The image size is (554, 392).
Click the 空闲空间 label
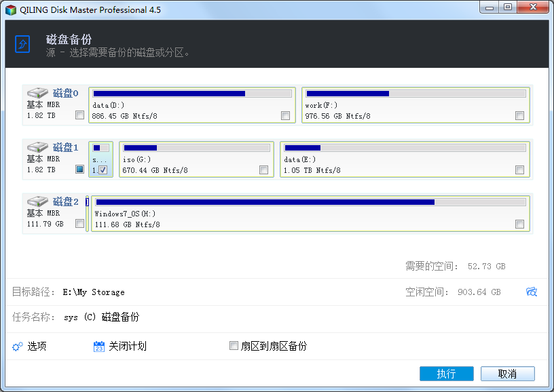click(x=427, y=292)
